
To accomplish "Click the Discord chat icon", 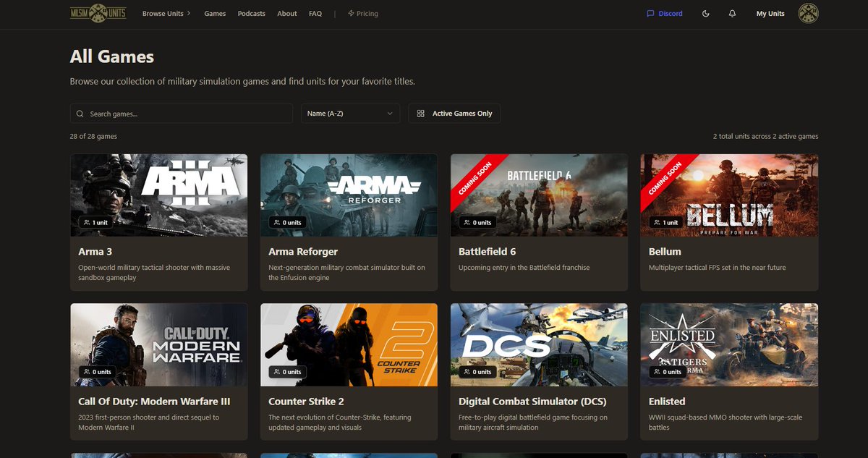I will 650,14.
